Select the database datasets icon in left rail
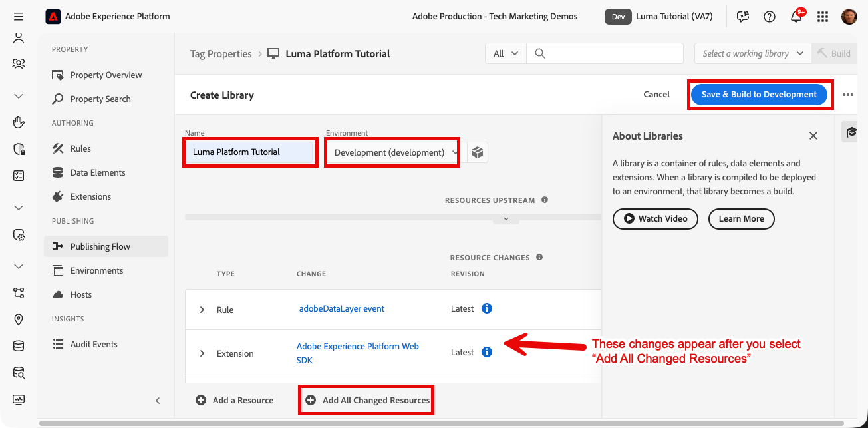Viewport: 868px width, 428px height. tap(19, 346)
